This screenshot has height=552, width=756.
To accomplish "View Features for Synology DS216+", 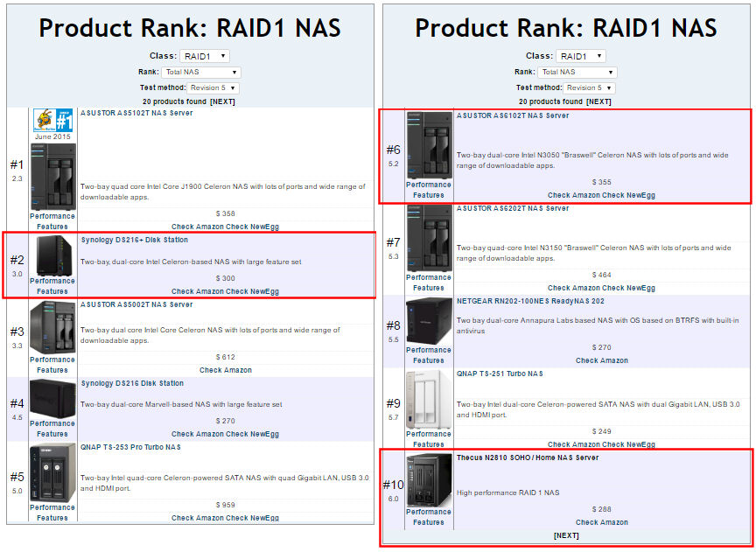I will [x=52, y=291].
